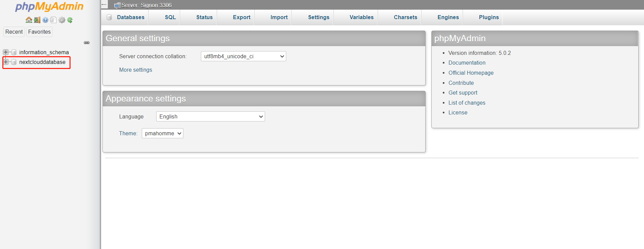View the Variables tab
The width and height of the screenshot is (644, 249).
356,17
